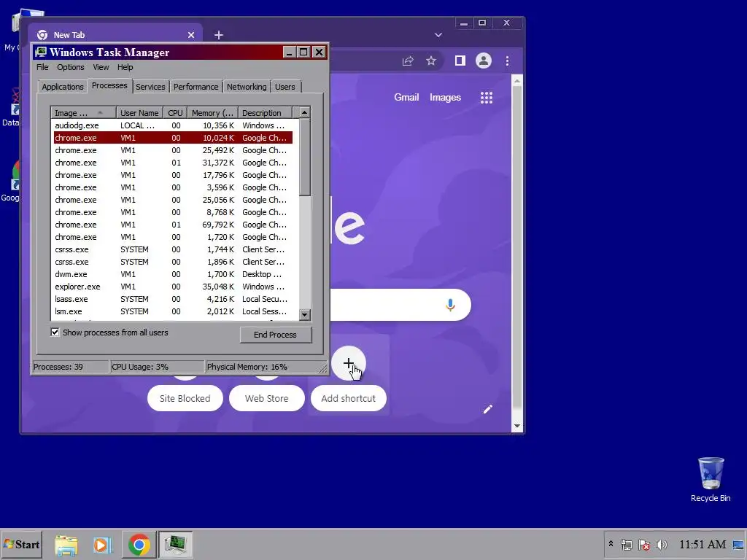Open Task Manager View menu
This screenshot has width=747, height=560.
click(x=101, y=67)
